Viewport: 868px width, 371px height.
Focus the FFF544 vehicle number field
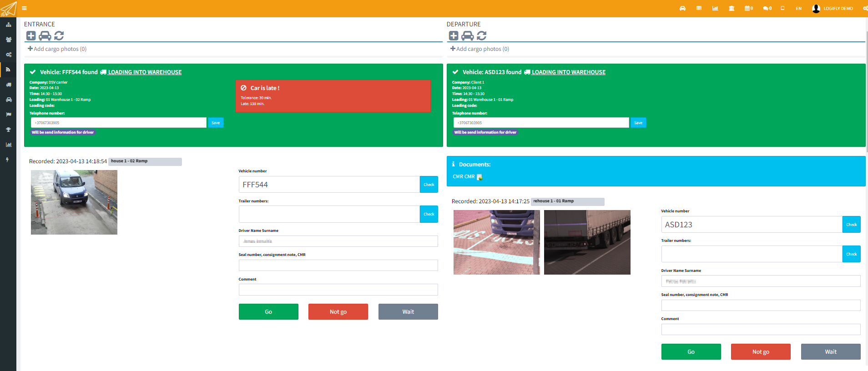(x=329, y=185)
